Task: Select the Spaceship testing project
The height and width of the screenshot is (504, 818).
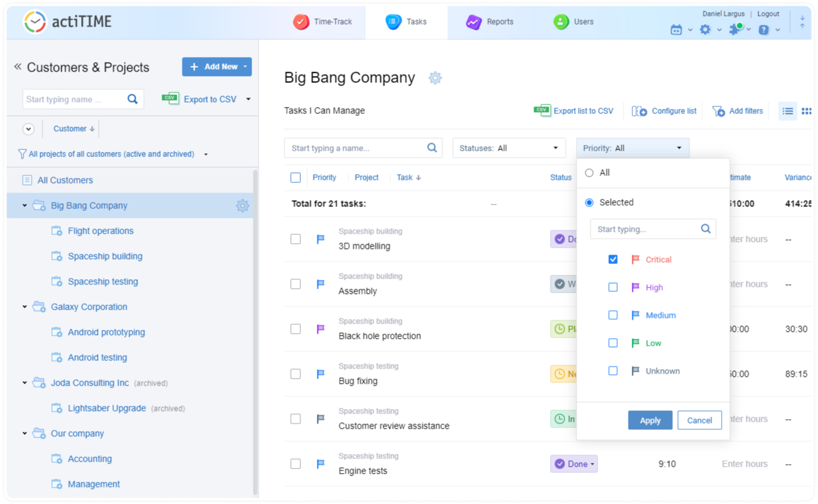Action: (103, 282)
